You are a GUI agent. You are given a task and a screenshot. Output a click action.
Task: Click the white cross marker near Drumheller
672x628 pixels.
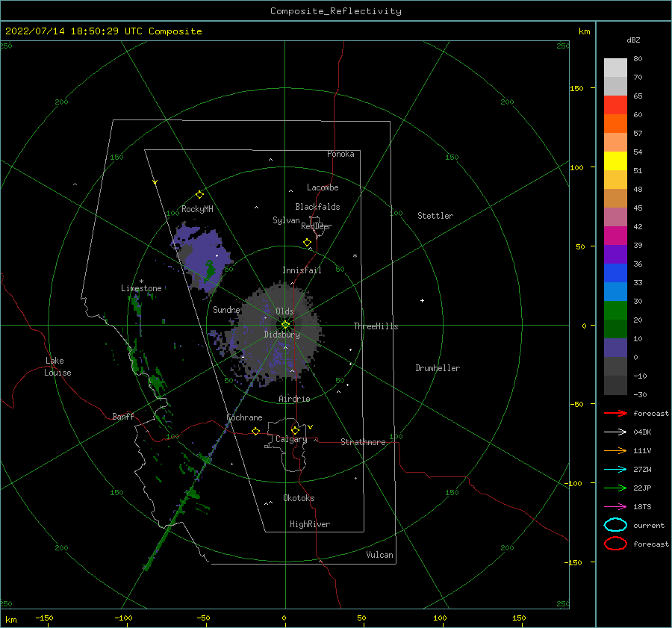422,300
